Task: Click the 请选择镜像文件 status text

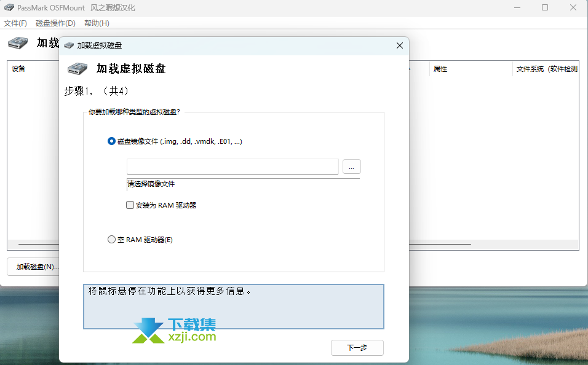Action: (151, 184)
